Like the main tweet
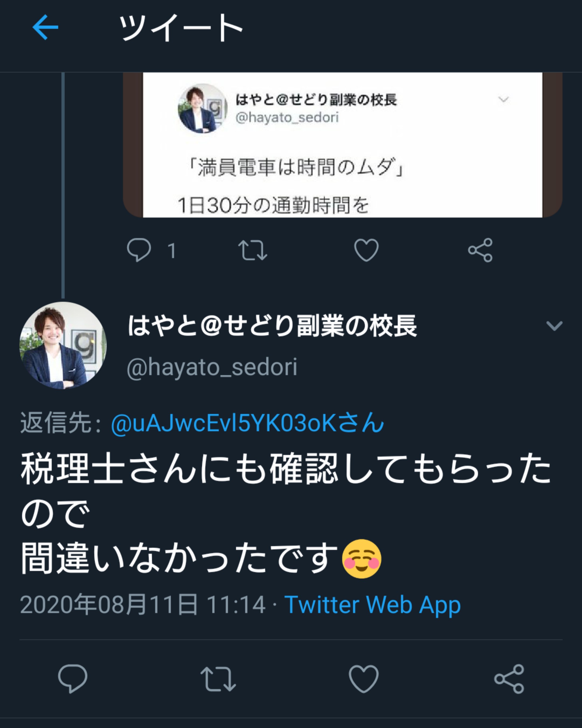The image size is (582, 728). pos(363,679)
